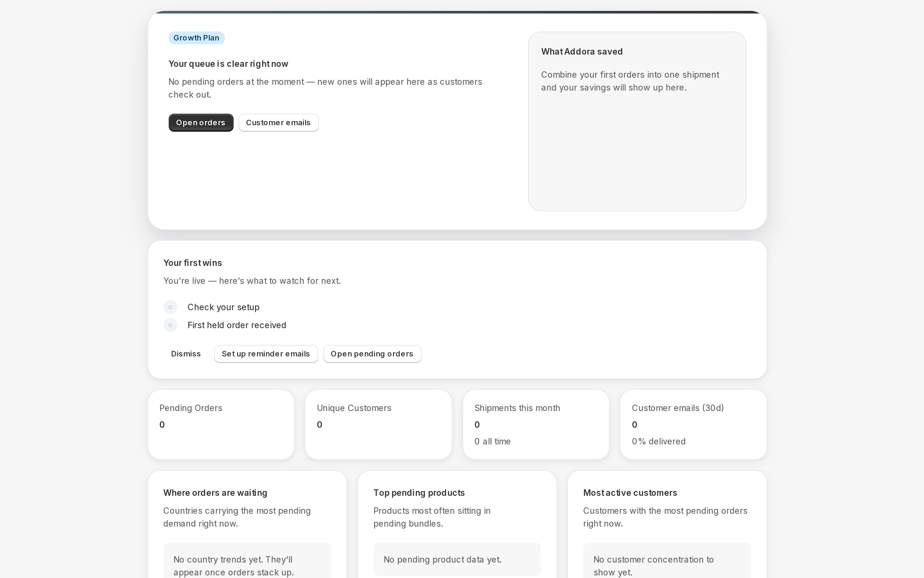Click the Open orders button
Viewport: 924px width, 578px height.
(201, 123)
